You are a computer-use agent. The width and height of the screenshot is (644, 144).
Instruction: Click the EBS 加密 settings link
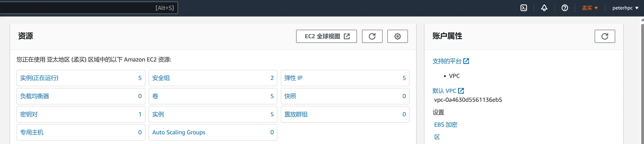446,125
